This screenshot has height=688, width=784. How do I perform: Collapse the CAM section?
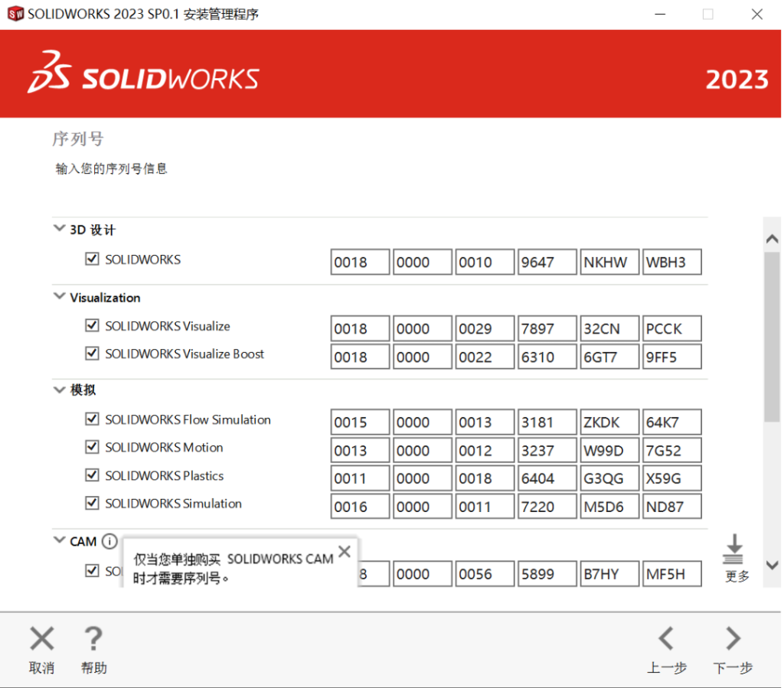(x=59, y=541)
